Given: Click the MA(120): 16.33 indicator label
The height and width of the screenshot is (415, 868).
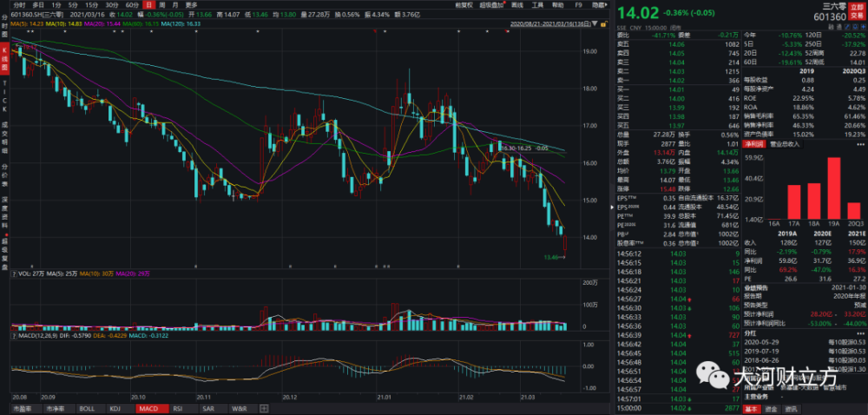Looking at the screenshot, I should pos(182,23).
